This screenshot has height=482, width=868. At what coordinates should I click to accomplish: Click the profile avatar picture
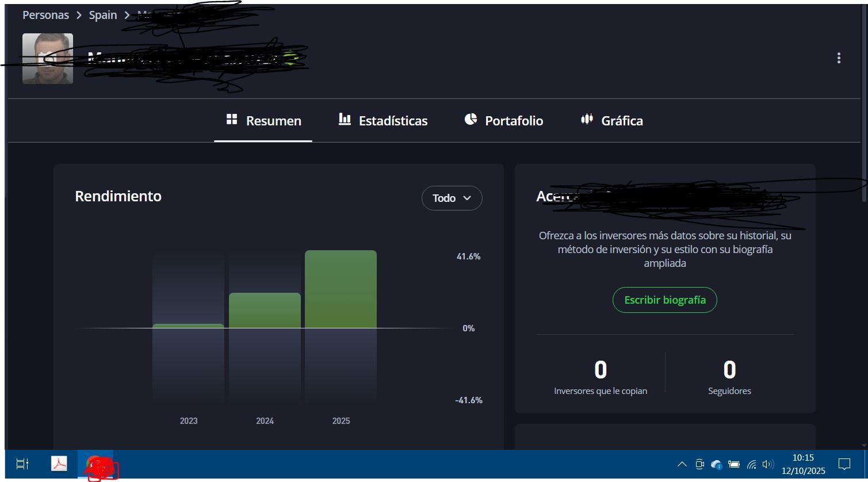[x=48, y=59]
